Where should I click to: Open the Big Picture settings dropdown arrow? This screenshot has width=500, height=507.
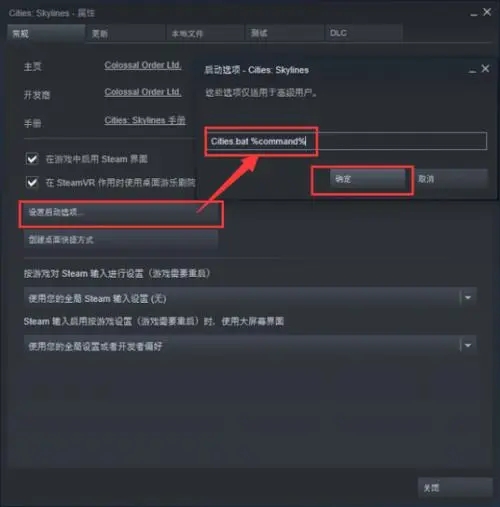pos(468,346)
